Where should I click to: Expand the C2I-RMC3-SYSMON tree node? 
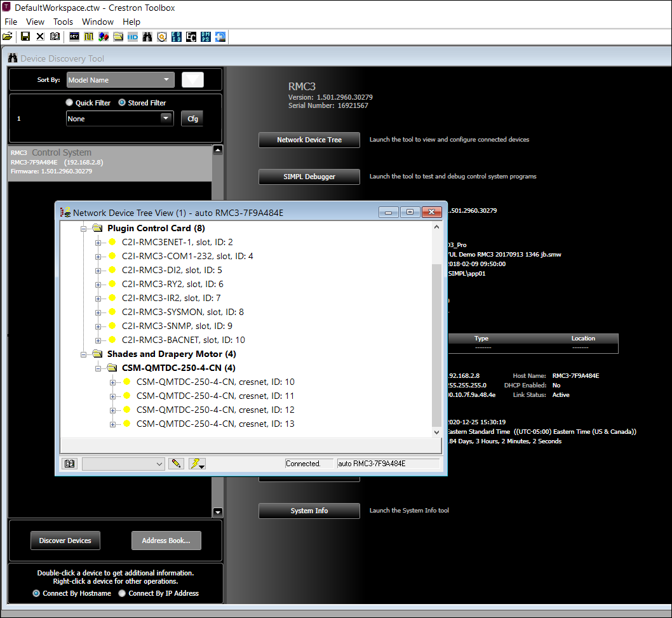tap(98, 312)
